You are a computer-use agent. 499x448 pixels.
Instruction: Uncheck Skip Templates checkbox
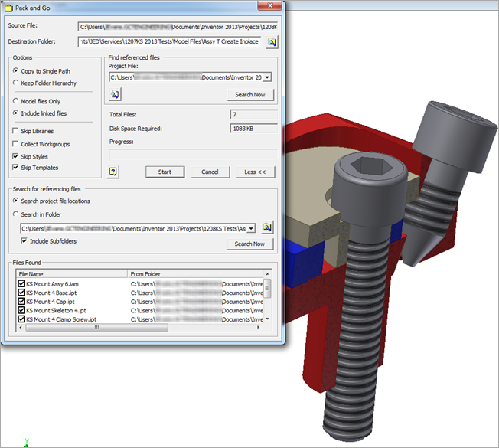click(15, 167)
